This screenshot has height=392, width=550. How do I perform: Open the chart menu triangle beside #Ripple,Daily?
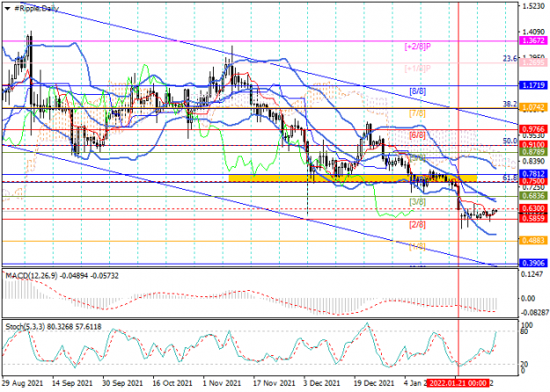pos(7,9)
